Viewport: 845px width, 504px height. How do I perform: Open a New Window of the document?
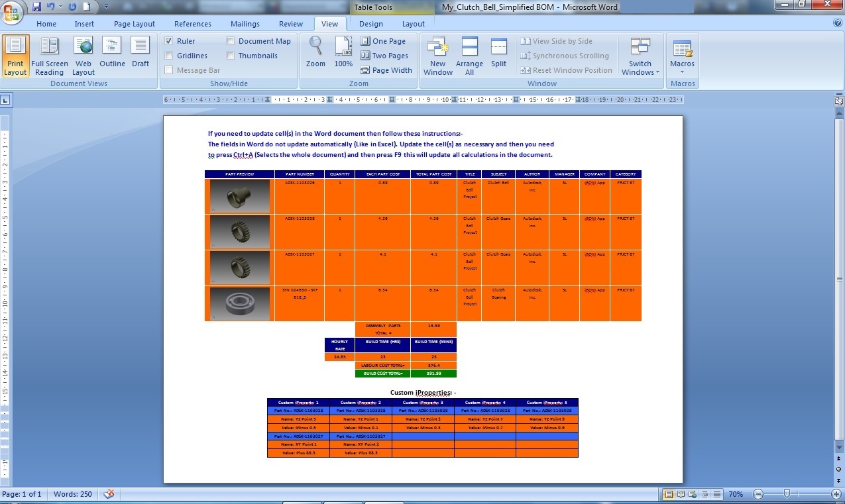coord(438,56)
